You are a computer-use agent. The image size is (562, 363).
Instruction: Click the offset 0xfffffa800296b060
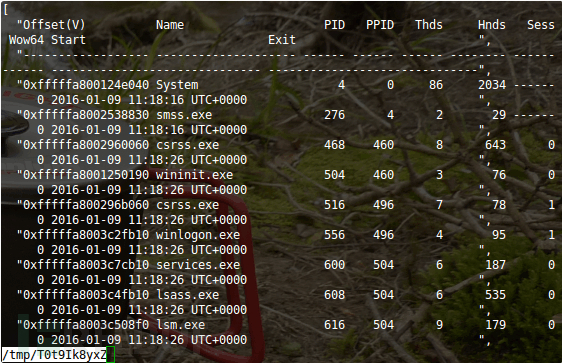click(x=86, y=205)
